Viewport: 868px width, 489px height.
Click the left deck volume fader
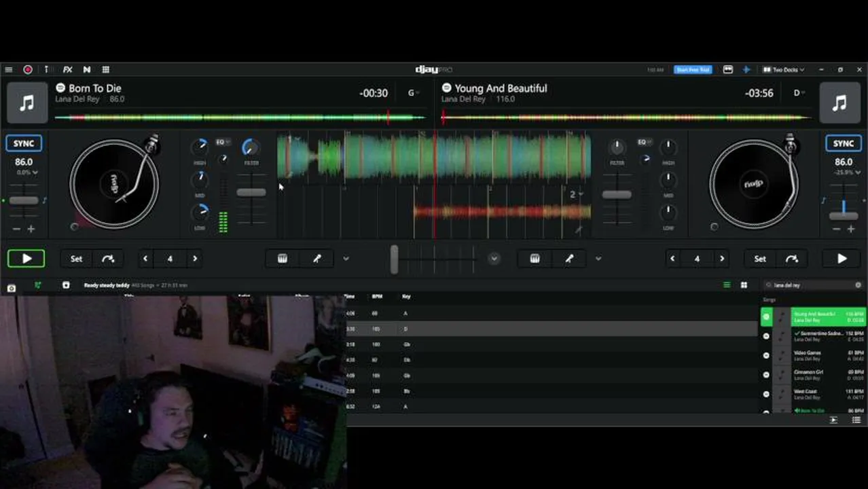[251, 193]
